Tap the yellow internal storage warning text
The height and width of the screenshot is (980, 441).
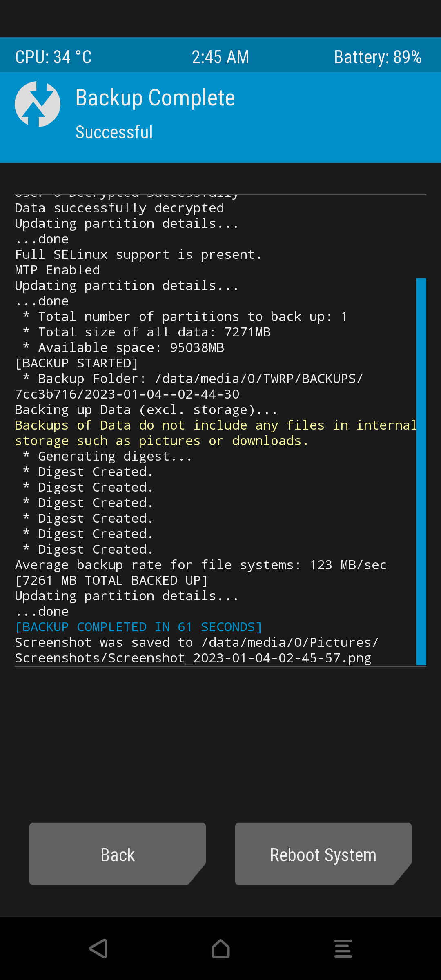pyautogui.click(x=216, y=433)
